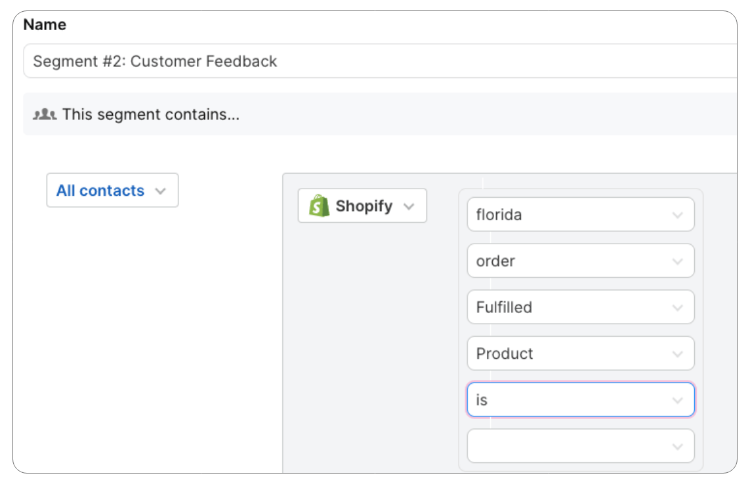Click the arrow in the florida field

coord(677,215)
